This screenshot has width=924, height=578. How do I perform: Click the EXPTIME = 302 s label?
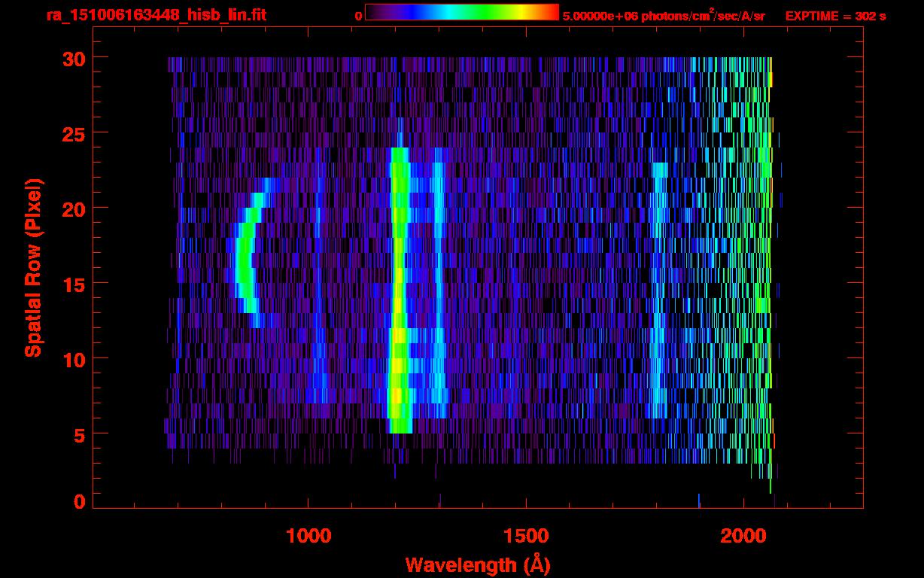click(x=835, y=16)
